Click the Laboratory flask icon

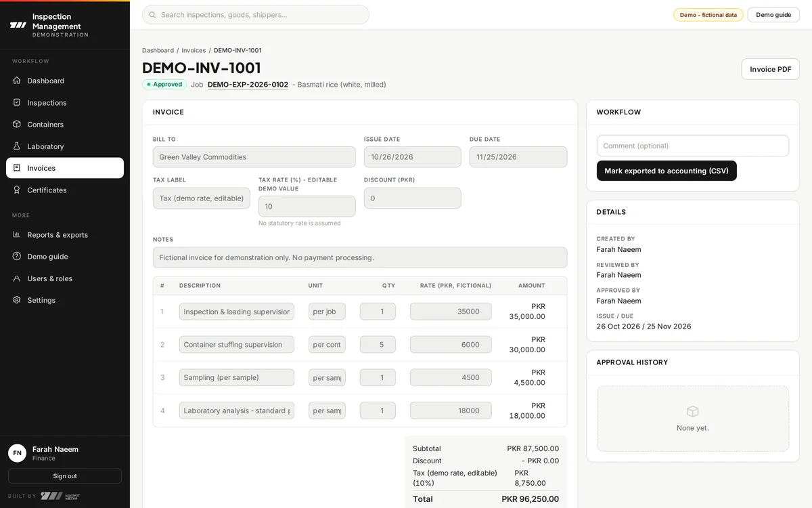[x=17, y=146]
